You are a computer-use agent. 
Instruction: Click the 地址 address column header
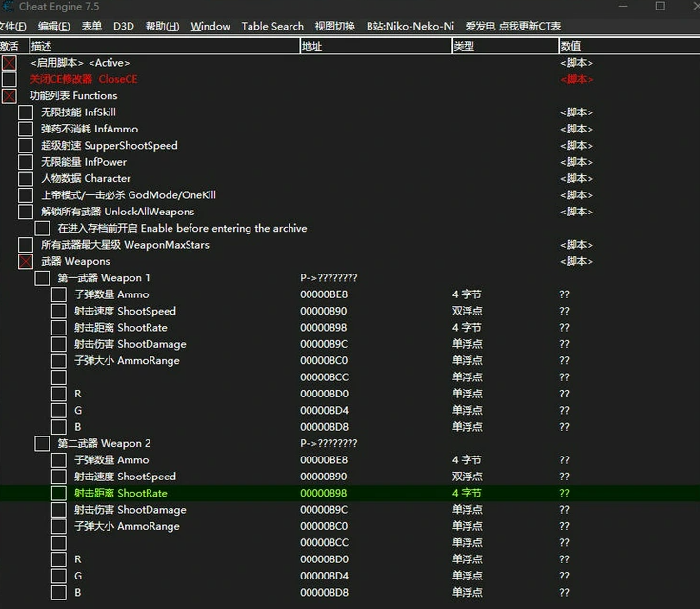(312, 46)
